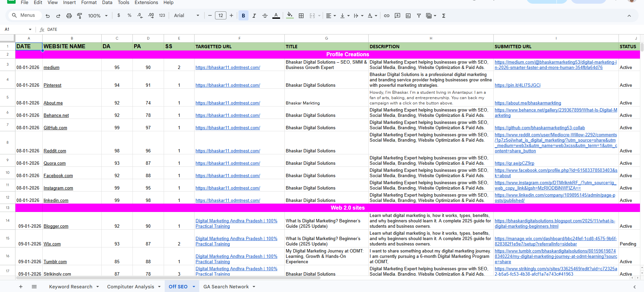This screenshot has width=644, height=292.
Task: Switch to Keyword Research sheet tab
Action: tap(71, 287)
